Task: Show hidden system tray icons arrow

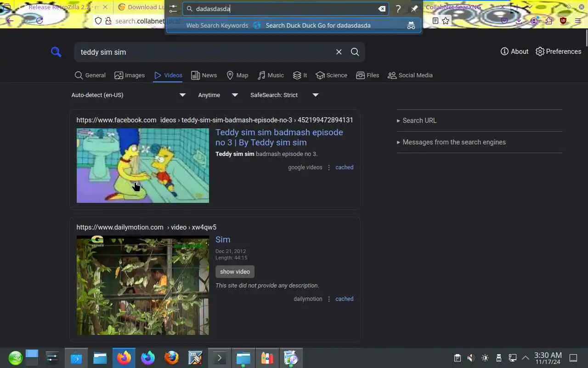Action: point(526,358)
